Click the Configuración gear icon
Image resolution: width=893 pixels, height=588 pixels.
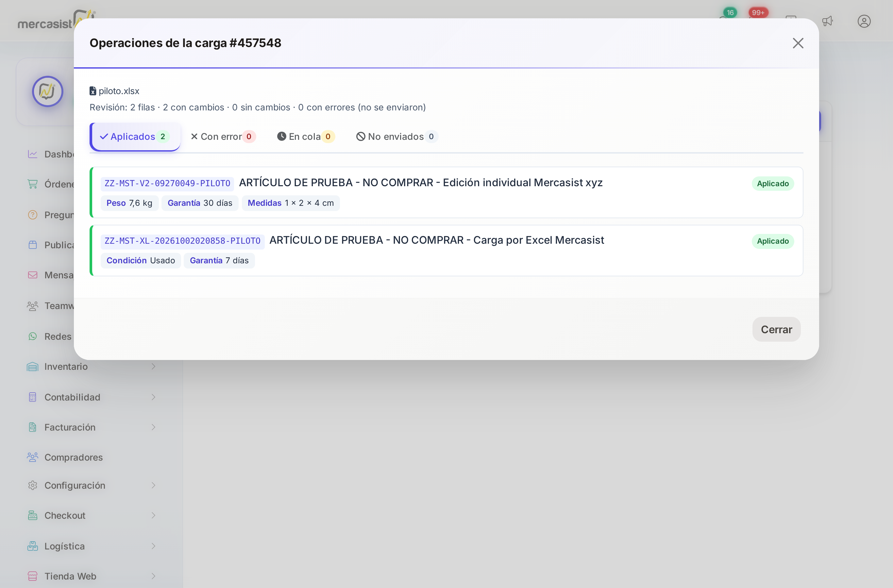pyautogui.click(x=33, y=485)
